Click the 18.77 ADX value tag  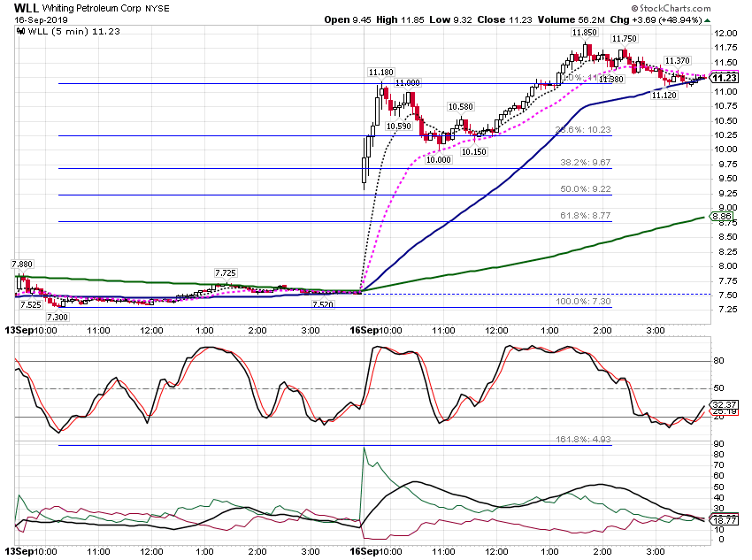pyautogui.click(x=725, y=520)
